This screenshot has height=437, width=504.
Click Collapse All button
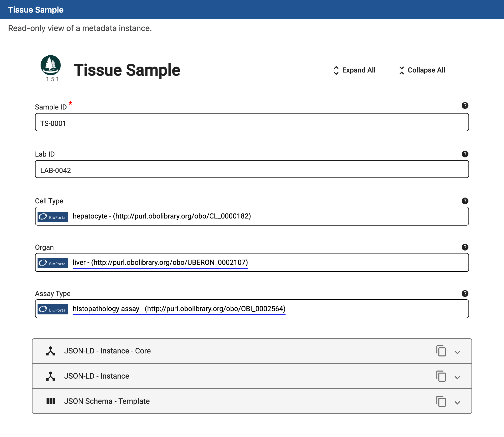click(x=422, y=70)
